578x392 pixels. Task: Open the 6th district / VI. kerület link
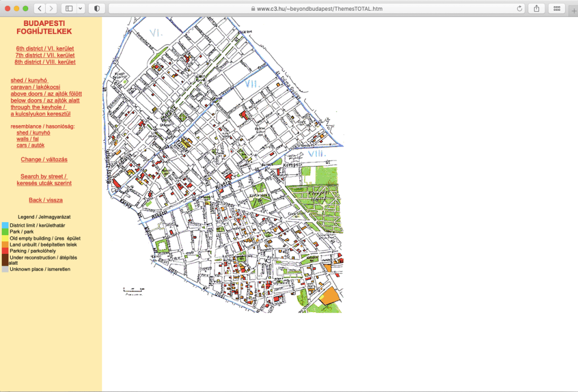(x=45, y=49)
